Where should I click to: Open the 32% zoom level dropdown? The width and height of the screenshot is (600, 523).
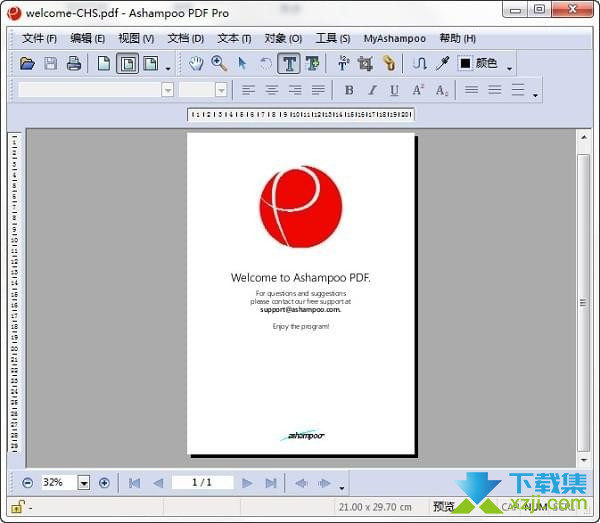(x=84, y=483)
